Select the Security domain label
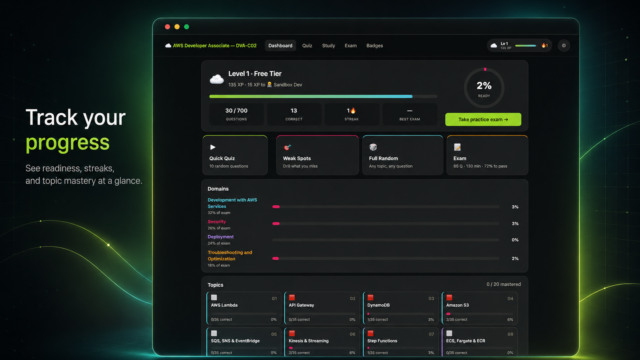Screen dimensions: 640x360 click(217, 222)
